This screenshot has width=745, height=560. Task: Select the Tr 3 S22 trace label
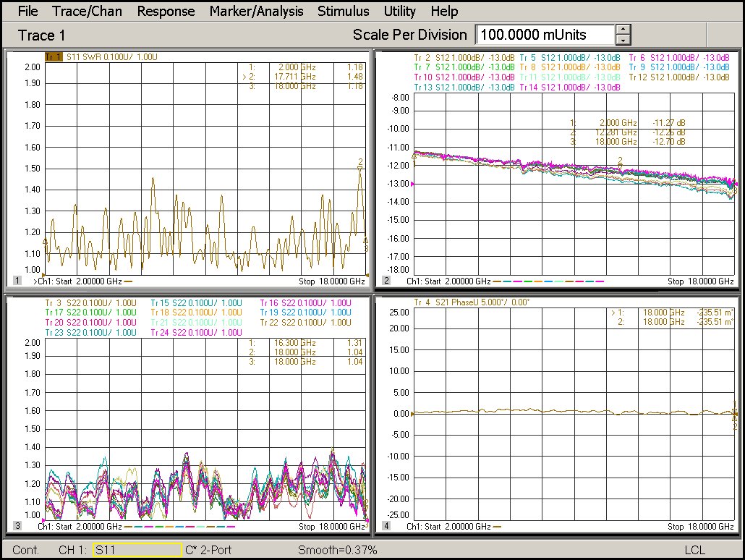[x=90, y=303]
